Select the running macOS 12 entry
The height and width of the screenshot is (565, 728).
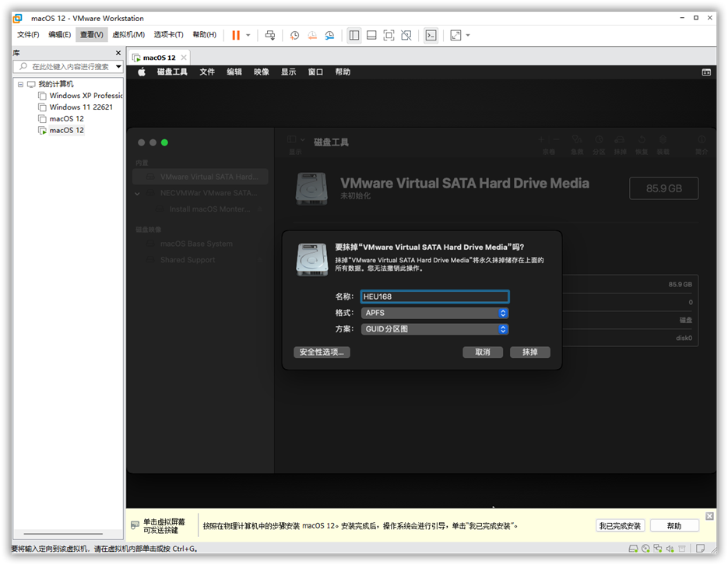click(x=66, y=130)
